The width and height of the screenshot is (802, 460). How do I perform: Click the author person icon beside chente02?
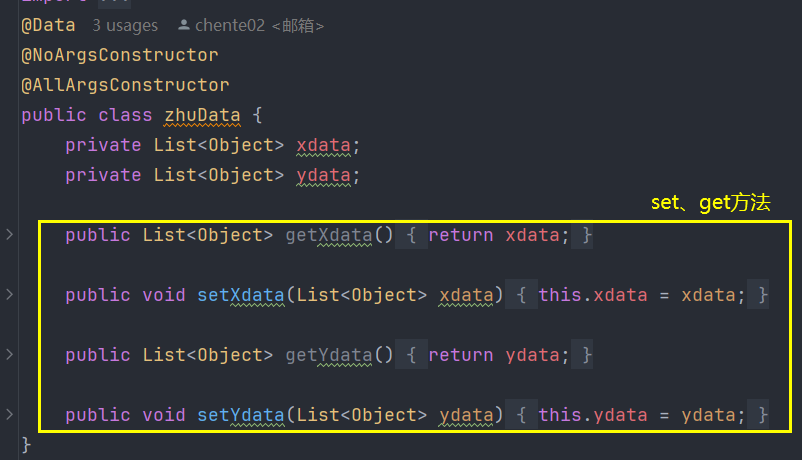click(x=183, y=25)
